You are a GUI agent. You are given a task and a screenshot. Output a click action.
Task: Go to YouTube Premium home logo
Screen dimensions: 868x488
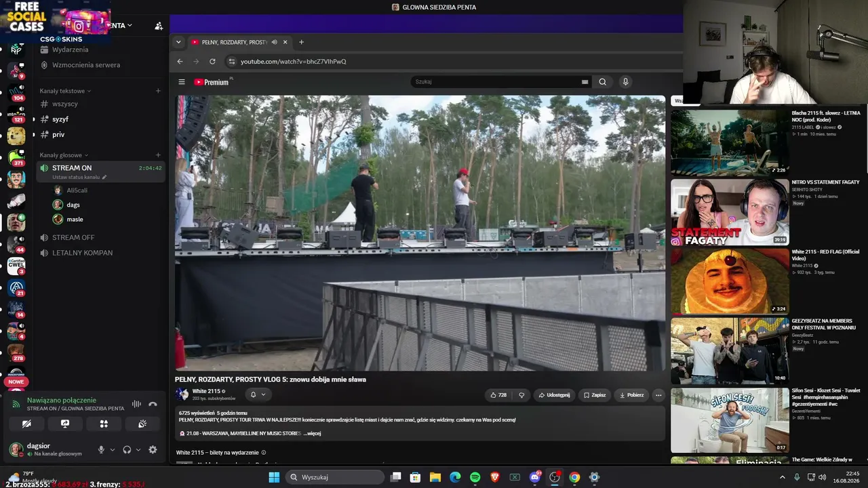click(212, 82)
